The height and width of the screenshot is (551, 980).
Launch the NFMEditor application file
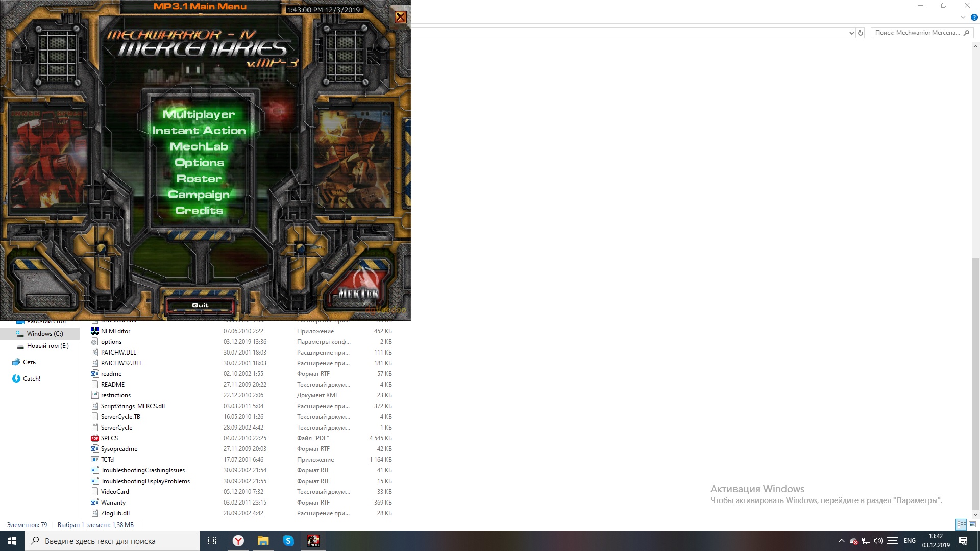click(x=115, y=331)
